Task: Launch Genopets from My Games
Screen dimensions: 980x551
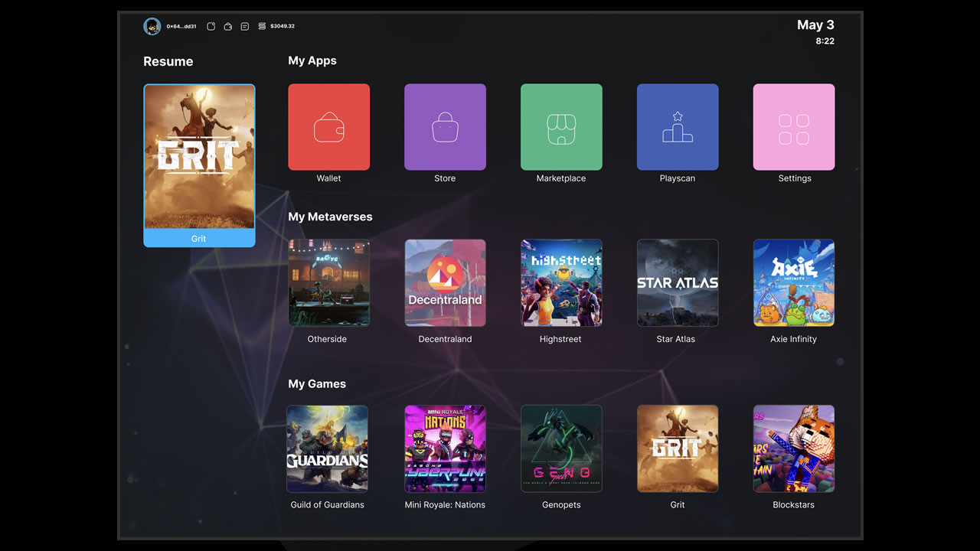Action: [561, 448]
